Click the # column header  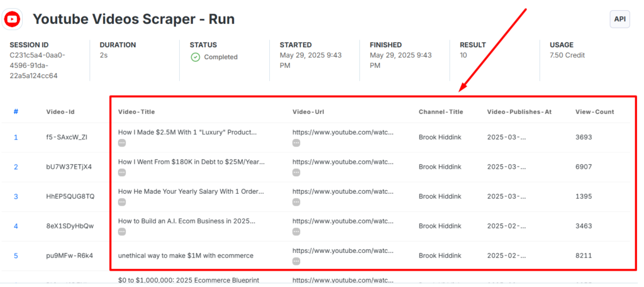click(x=16, y=111)
